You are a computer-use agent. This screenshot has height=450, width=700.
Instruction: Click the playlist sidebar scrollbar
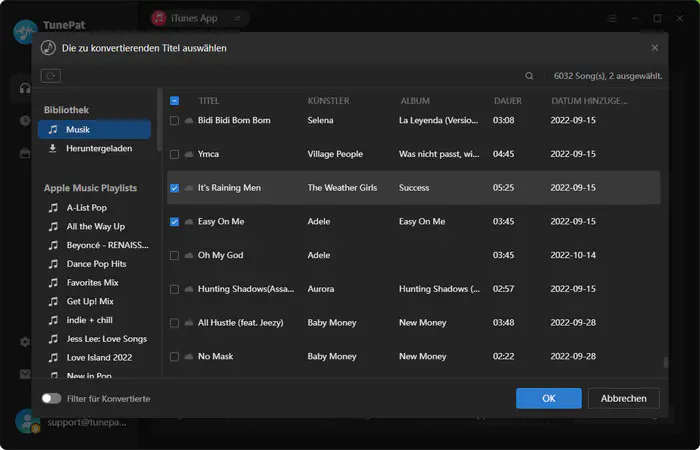coord(159,119)
